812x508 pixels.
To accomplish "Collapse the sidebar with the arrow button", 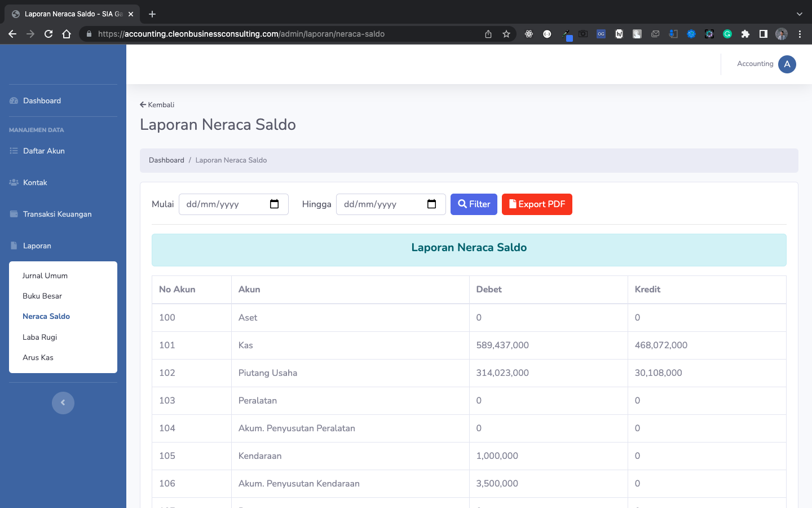I will pyautogui.click(x=63, y=403).
